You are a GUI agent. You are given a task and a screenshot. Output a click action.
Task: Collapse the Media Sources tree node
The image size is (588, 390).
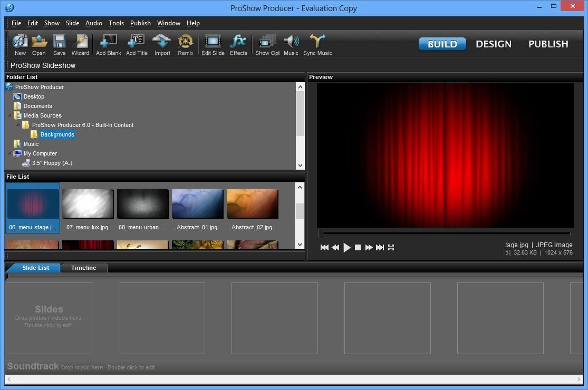coord(9,115)
